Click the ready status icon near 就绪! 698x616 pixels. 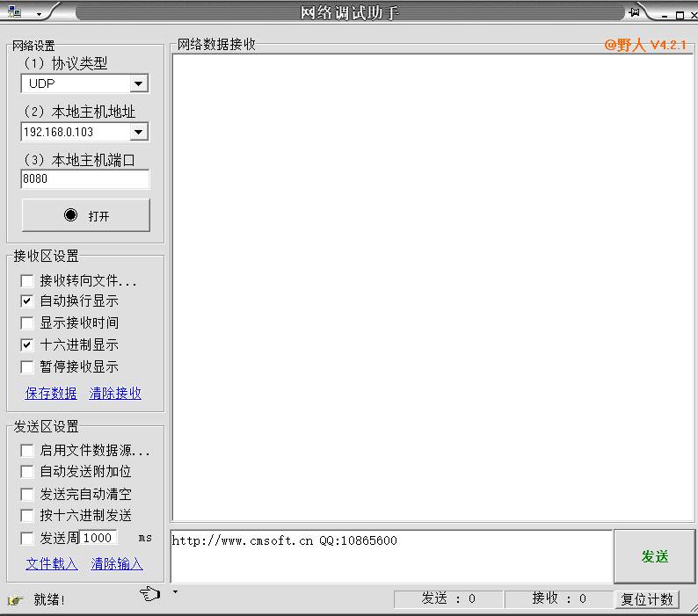[x=15, y=600]
